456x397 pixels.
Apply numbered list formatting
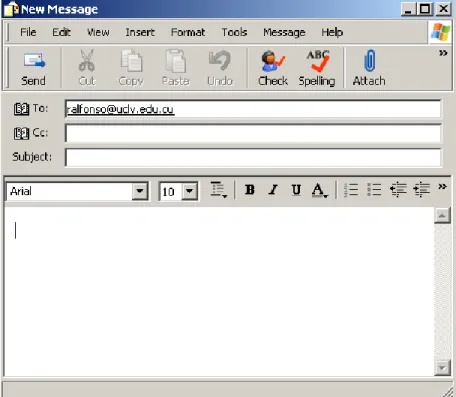(351, 190)
